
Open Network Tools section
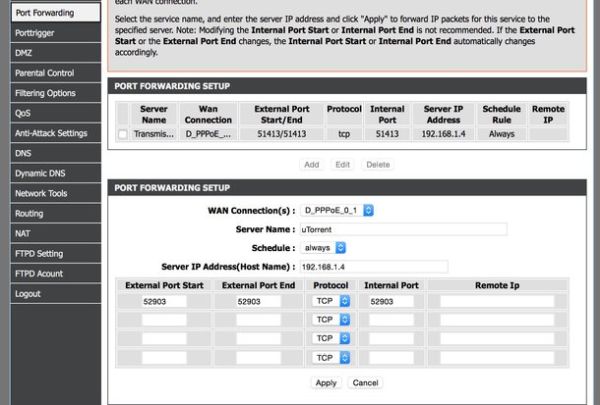click(53, 193)
